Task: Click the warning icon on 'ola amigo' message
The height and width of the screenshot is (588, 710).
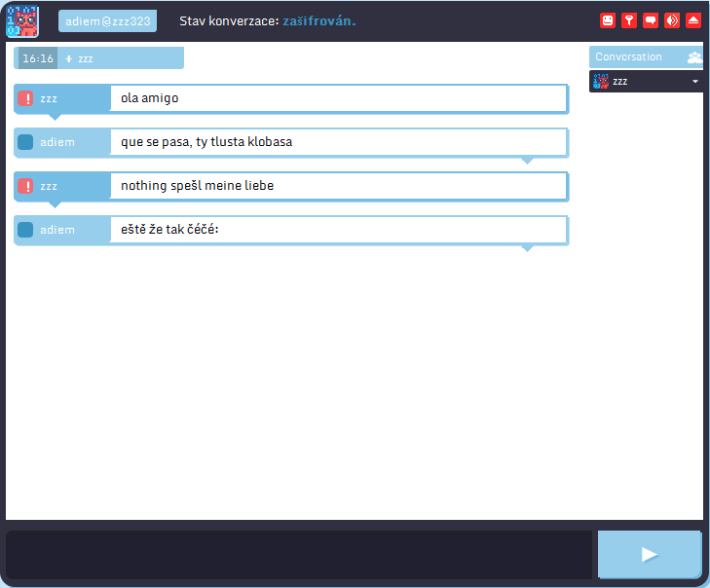Action: tap(25, 98)
